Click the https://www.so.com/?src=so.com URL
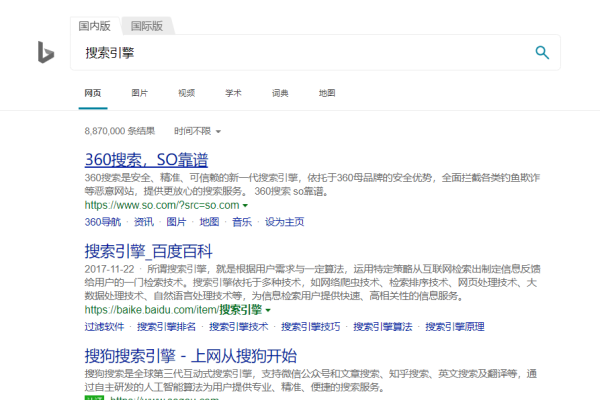This screenshot has height=400, width=600. pyautogui.click(x=162, y=205)
